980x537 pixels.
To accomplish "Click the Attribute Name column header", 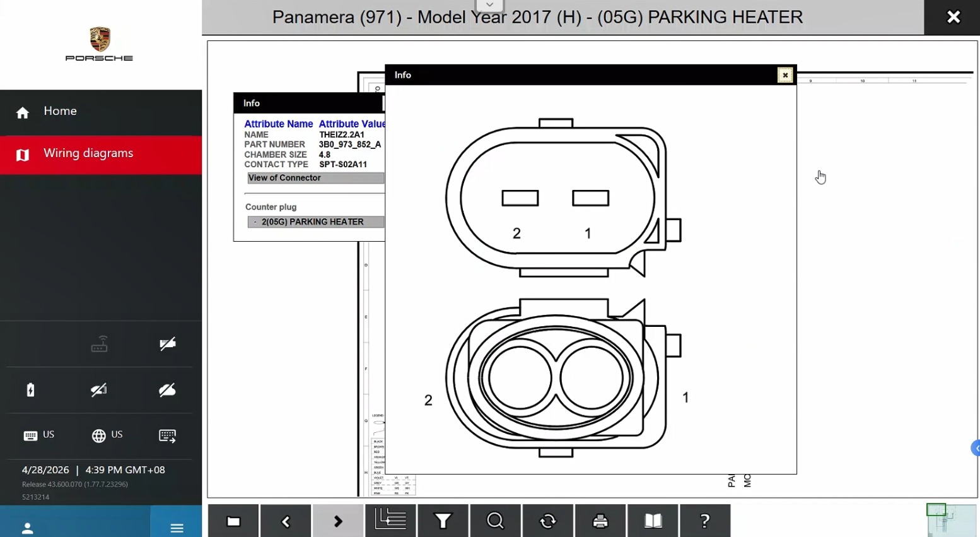I will [279, 124].
